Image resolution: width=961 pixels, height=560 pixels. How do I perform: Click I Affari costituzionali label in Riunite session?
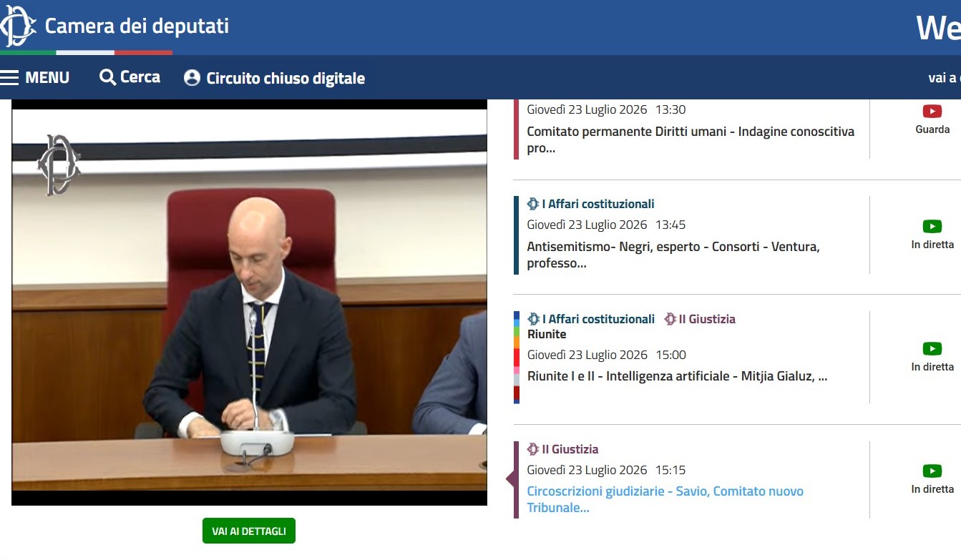[x=598, y=319]
